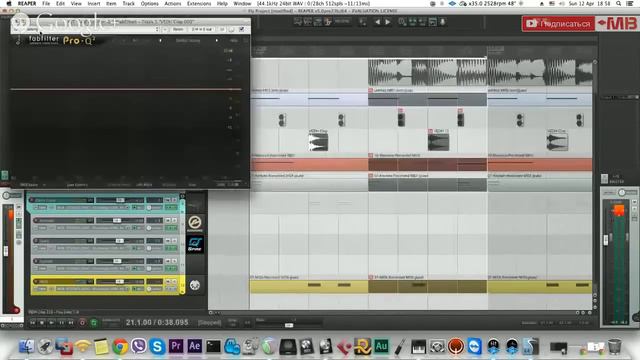
Task: Click Zero Latency mode in Pro-Q footer
Action: 77,185
